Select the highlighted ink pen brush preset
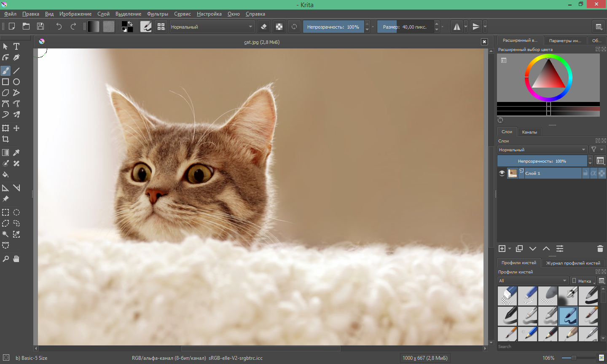607x364 pixels. pos(568,316)
